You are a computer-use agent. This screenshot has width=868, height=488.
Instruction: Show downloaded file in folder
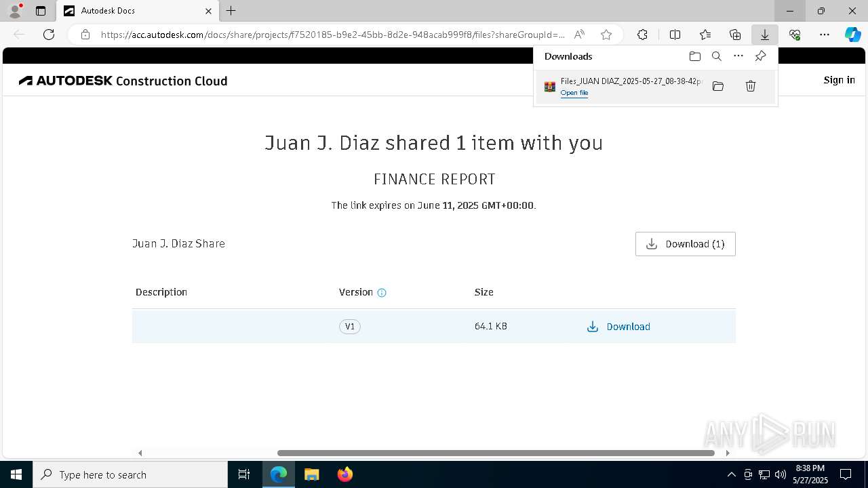(x=718, y=86)
